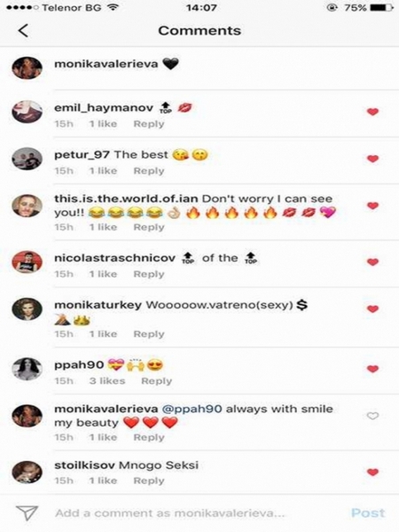The image size is (399, 532).
Task: Toggle heart on monikaturkey's comment
Action: pyautogui.click(x=373, y=309)
